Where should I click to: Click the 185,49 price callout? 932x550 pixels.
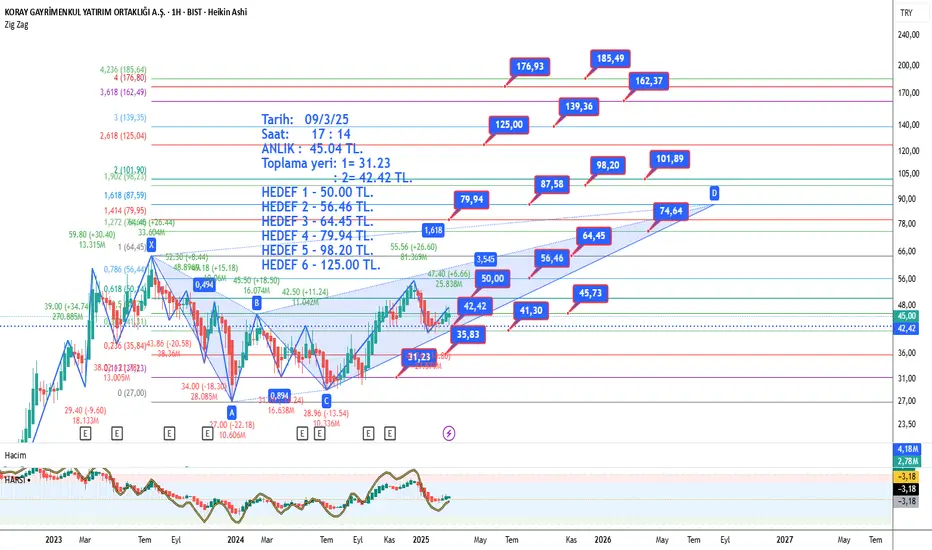click(x=610, y=58)
